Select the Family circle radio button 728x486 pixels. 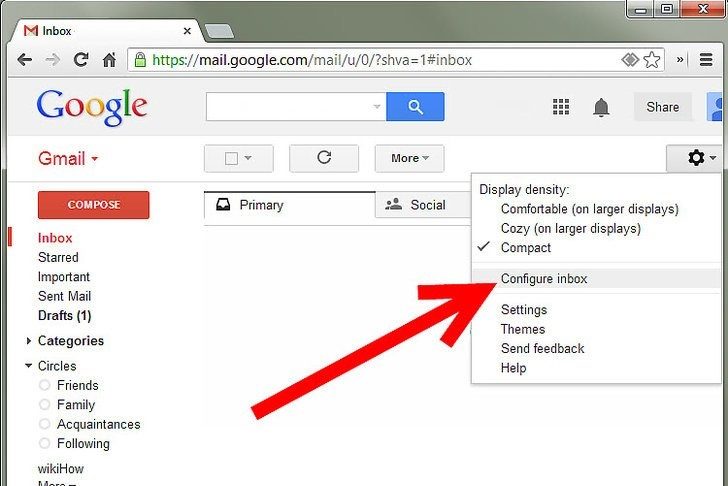[x=45, y=405]
